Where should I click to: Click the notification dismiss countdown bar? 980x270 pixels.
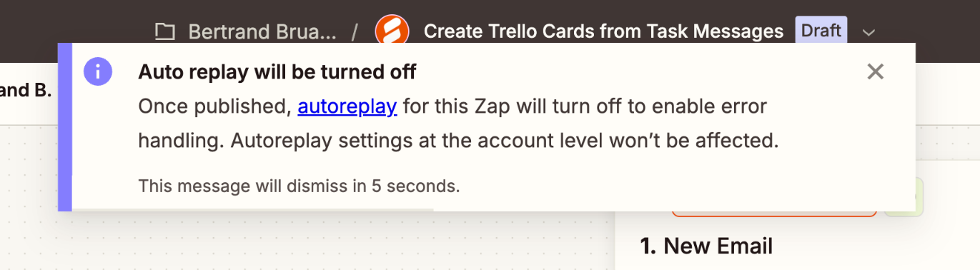point(253,210)
